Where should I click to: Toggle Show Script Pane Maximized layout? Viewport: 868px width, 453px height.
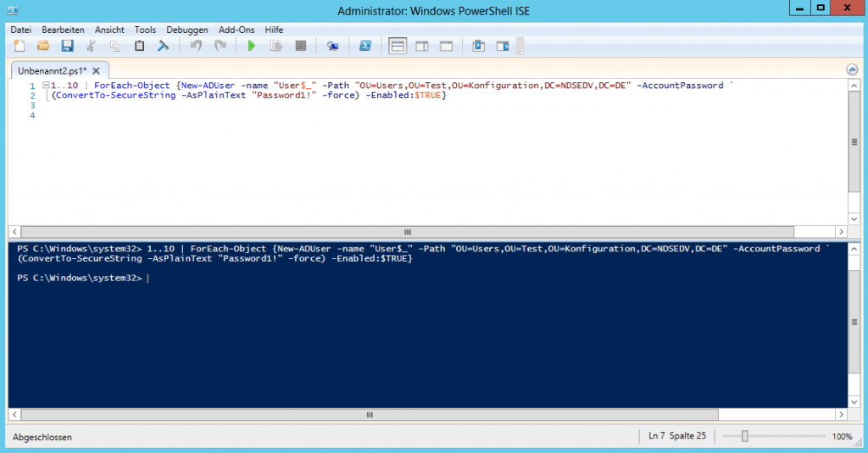click(x=446, y=46)
